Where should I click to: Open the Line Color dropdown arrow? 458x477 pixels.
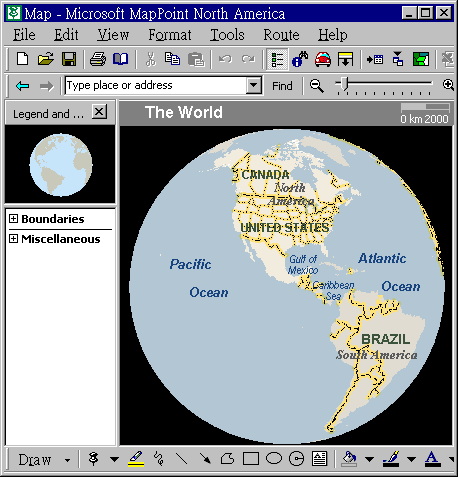[412, 460]
